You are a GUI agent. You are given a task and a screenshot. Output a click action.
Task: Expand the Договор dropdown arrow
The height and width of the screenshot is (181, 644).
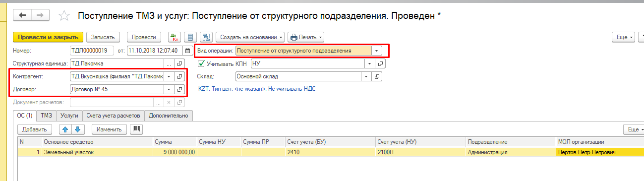pyautogui.click(x=169, y=89)
